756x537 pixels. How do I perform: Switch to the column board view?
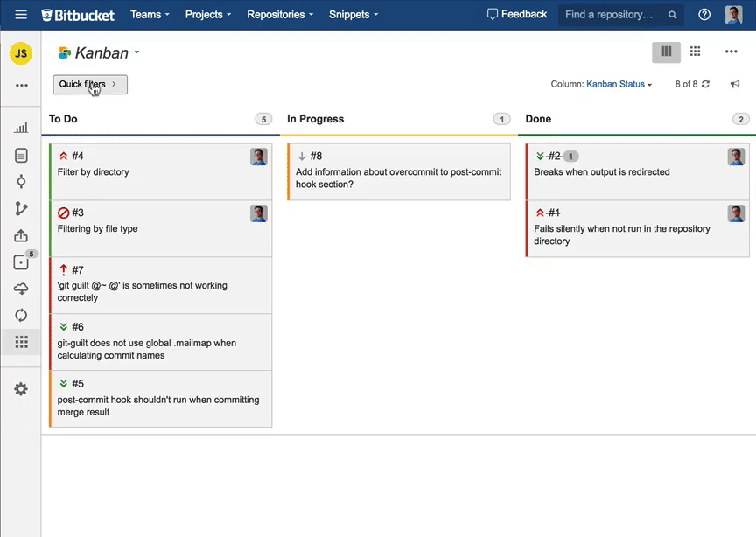pyautogui.click(x=667, y=52)
